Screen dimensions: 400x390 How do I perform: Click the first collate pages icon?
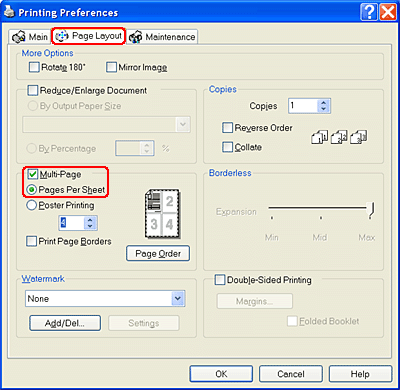(320, 137)
